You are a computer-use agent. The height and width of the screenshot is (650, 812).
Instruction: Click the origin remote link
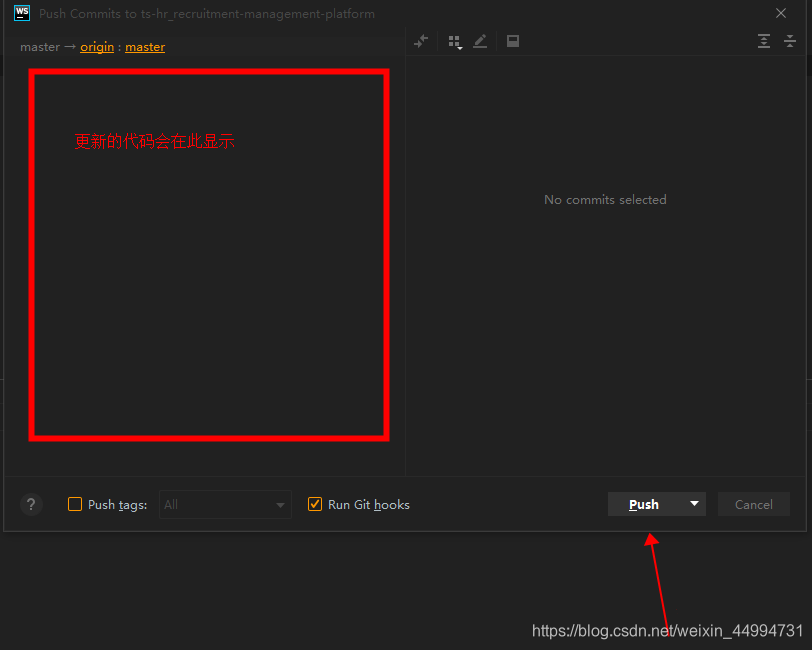tap(97, 47)
